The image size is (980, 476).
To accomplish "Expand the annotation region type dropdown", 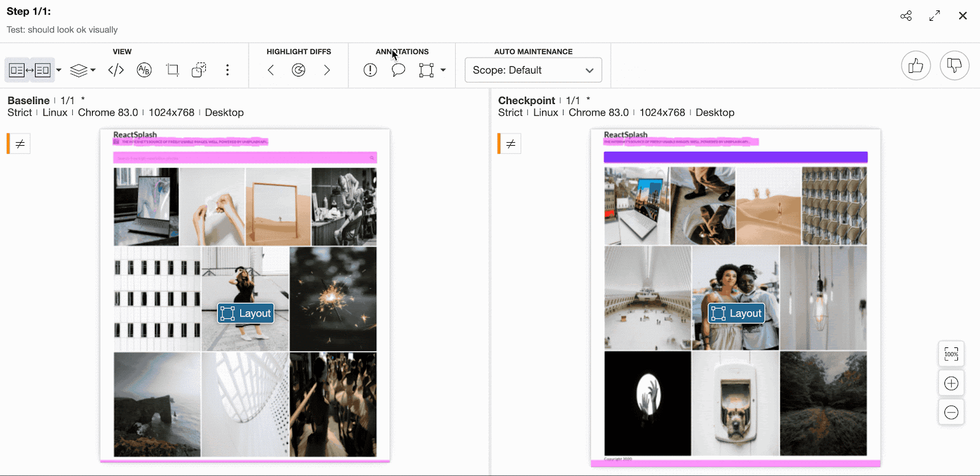I will [x=443, y=70].
